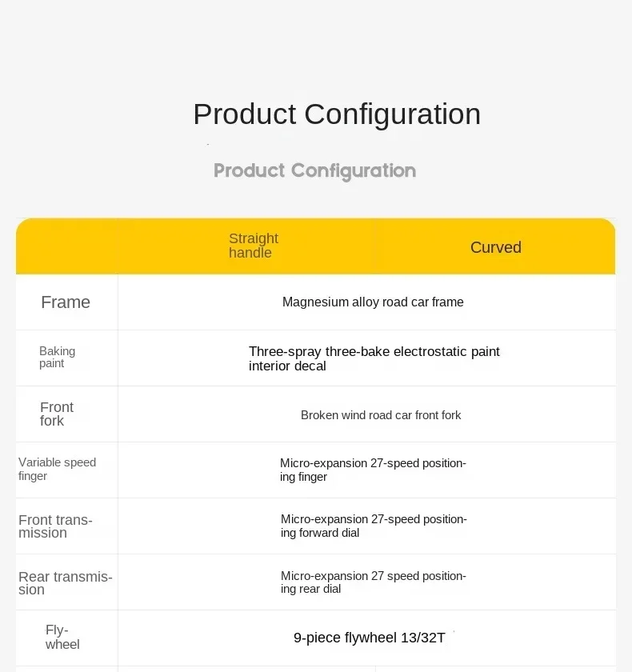Select the Straight handle column header
The width and height of the screenshot is (632, 672).
pyautogui.click(x=253, y=246)
